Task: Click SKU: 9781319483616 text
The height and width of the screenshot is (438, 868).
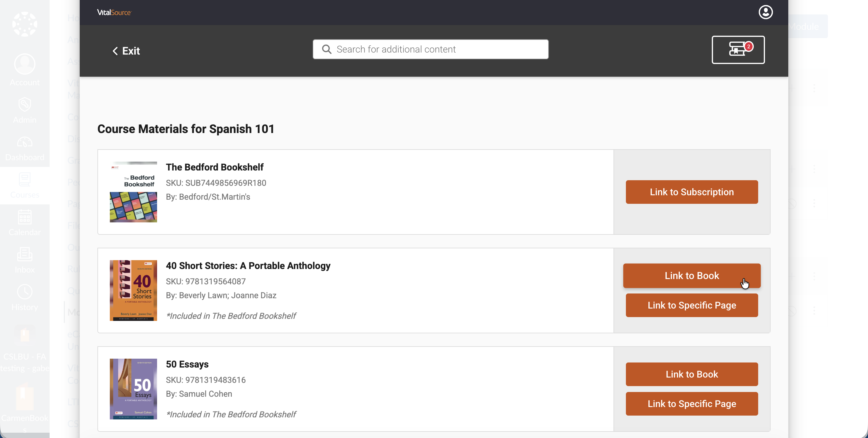Action: 205,380
